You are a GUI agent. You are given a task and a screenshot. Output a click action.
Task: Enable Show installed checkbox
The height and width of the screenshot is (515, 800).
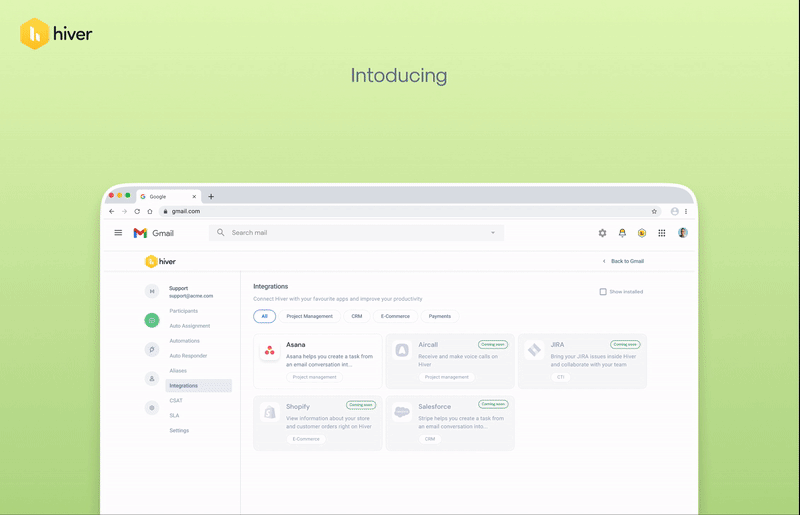point(603,292)
